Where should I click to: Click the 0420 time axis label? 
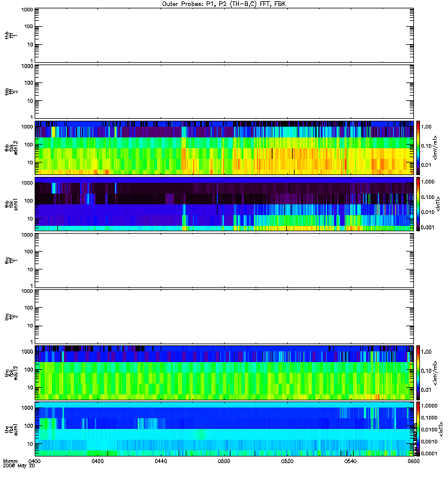(x=97, y=461)
